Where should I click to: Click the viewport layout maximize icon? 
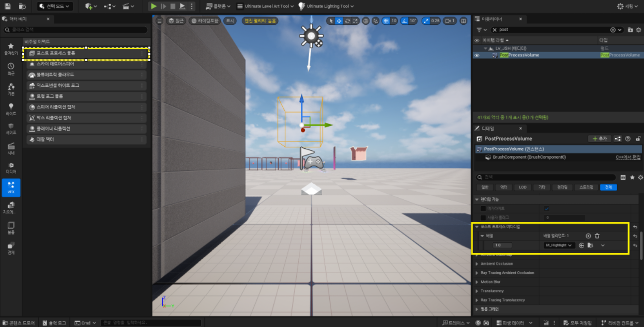(463, 21)
